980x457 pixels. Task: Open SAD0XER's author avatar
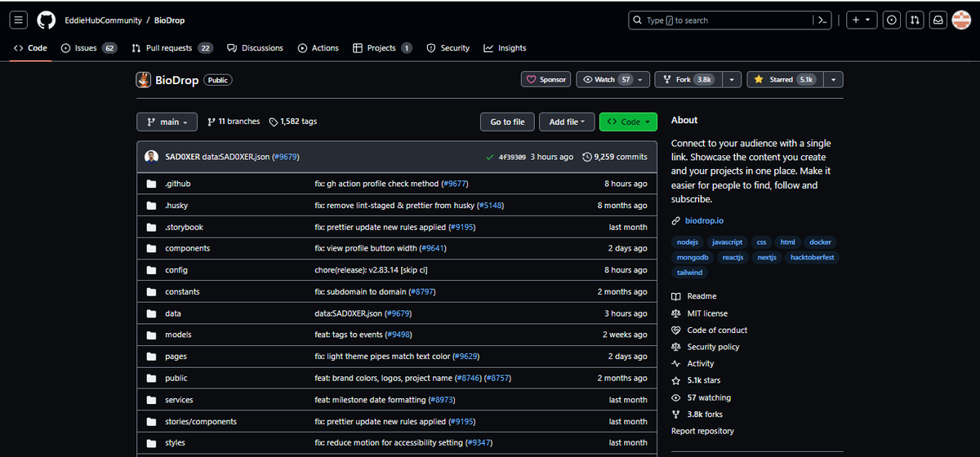pyautogui.click(x=151, y=157)
